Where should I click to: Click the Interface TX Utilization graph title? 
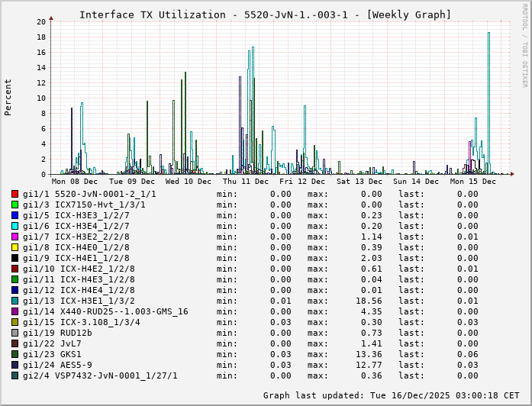[265, 14]
